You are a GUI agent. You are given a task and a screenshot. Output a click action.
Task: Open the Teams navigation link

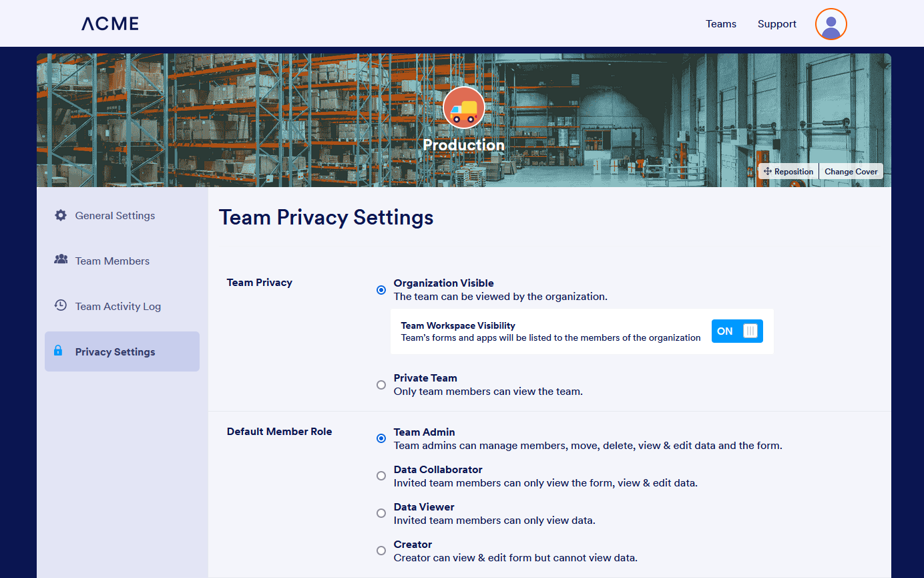coord(721,24)
